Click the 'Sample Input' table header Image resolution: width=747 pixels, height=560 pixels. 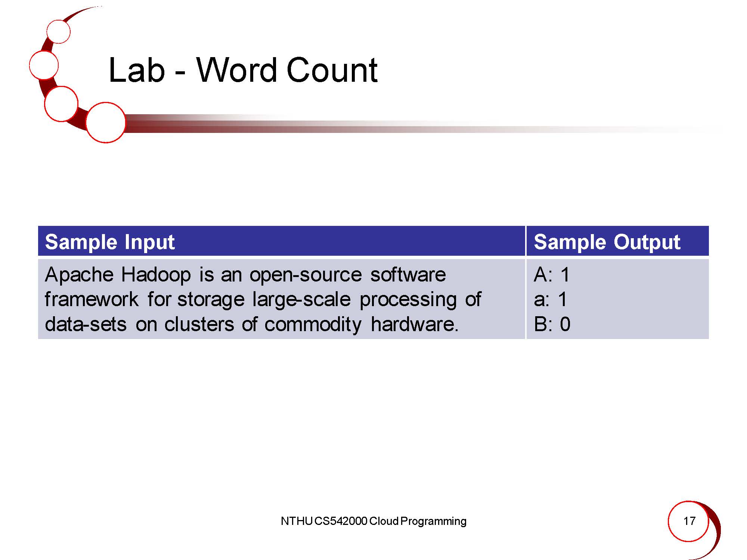pyautogui.click(x=110, y=242)
